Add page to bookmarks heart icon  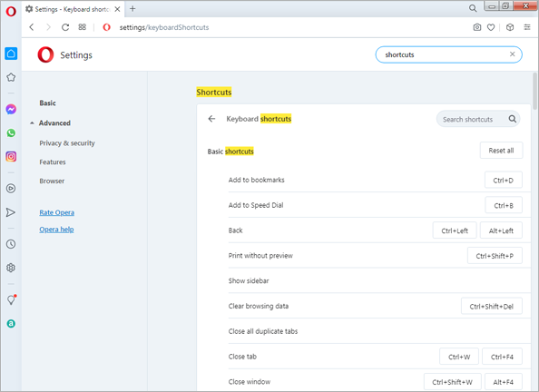pyautogui.click(x=491, y=27)
